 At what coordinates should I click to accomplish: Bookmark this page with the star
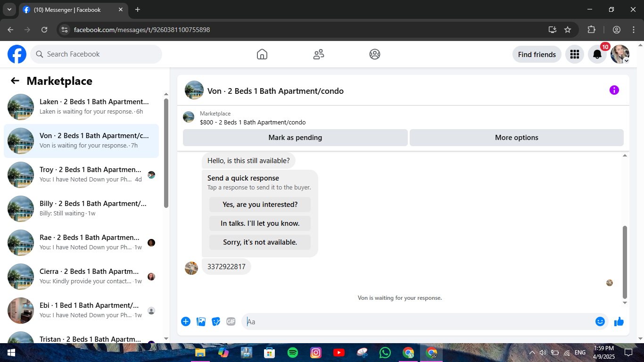pyautogui.click(x=568, y=30)
